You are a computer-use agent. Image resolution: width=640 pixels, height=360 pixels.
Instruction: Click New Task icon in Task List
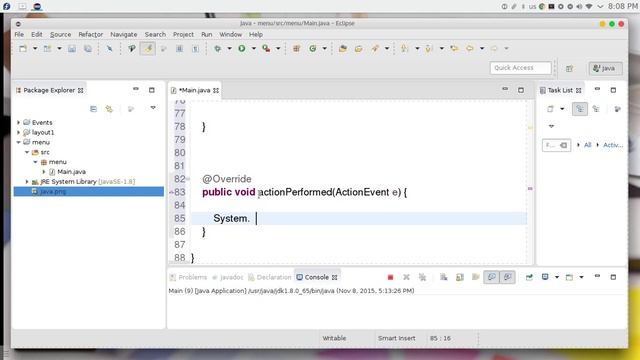pyautogui.click(x=550, y=109)
